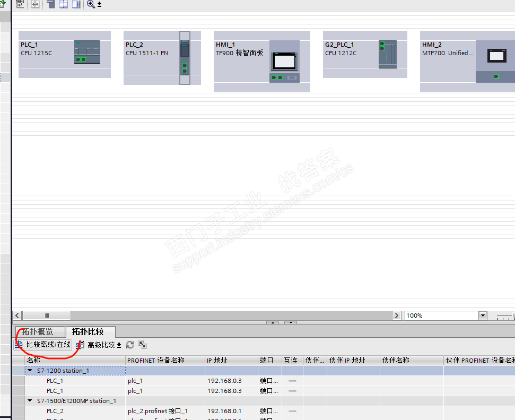This screenshot has width=515, height=420.
Task: Click the HMI_2 device name label
Action: (x=432, y=45)
